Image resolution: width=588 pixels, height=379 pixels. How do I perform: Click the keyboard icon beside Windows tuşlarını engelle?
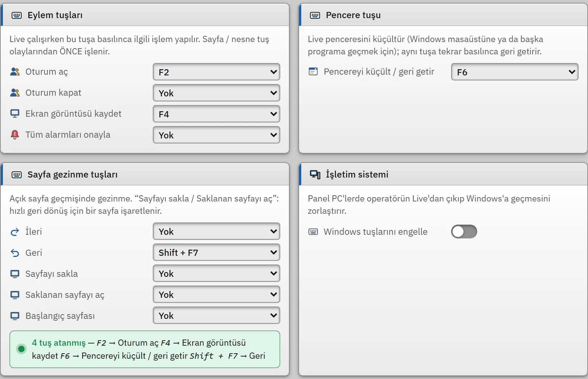(x=313, y=232)
